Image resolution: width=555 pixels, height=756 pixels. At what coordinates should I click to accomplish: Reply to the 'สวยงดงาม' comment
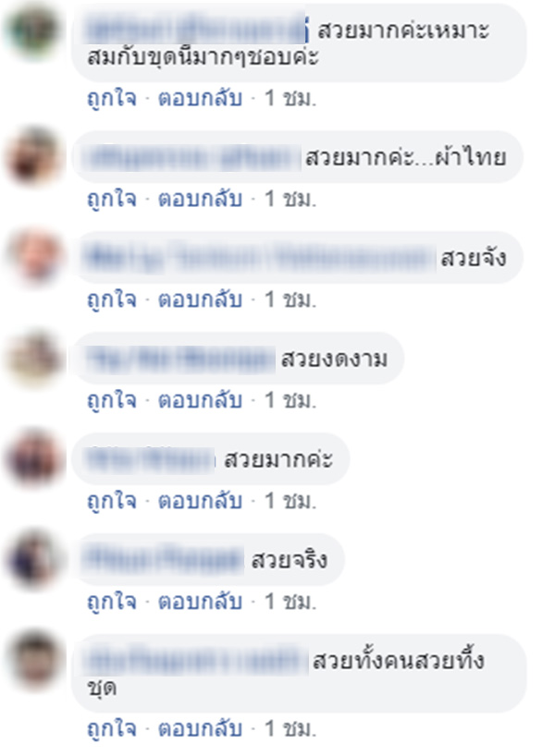[x=200, y=400]
